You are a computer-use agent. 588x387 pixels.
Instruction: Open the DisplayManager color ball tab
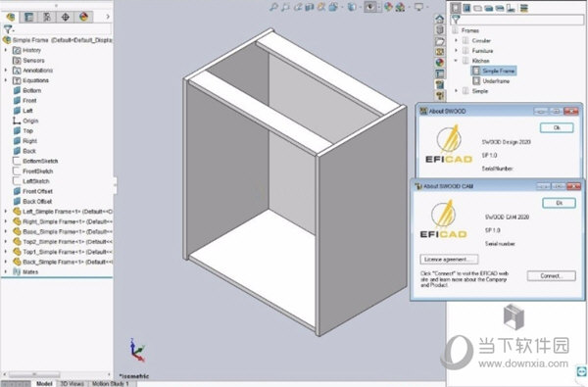tap(83, 17)
